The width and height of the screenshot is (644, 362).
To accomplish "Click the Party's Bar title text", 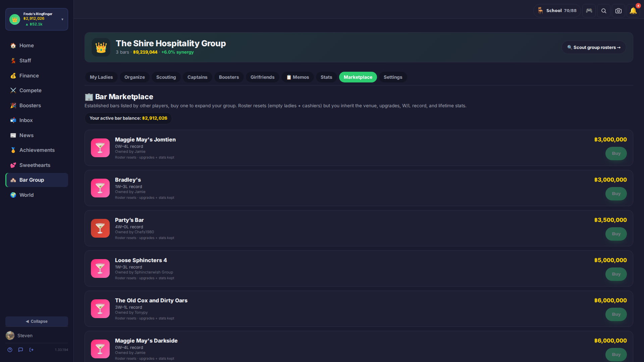I will pyautogui.click(x=129, y=220).
